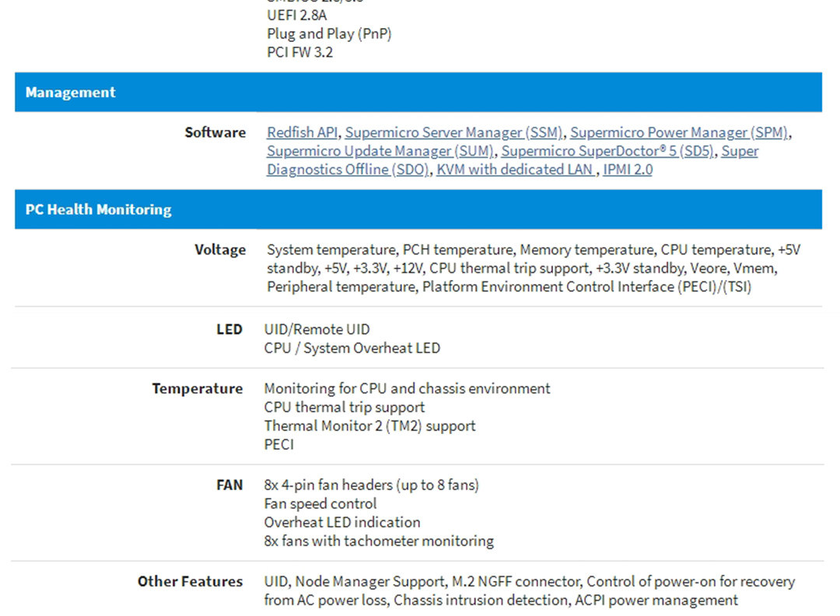Screen dimensions: 840x616
Task: Click the Temperature row label
Action: click(x=197, y=388)
